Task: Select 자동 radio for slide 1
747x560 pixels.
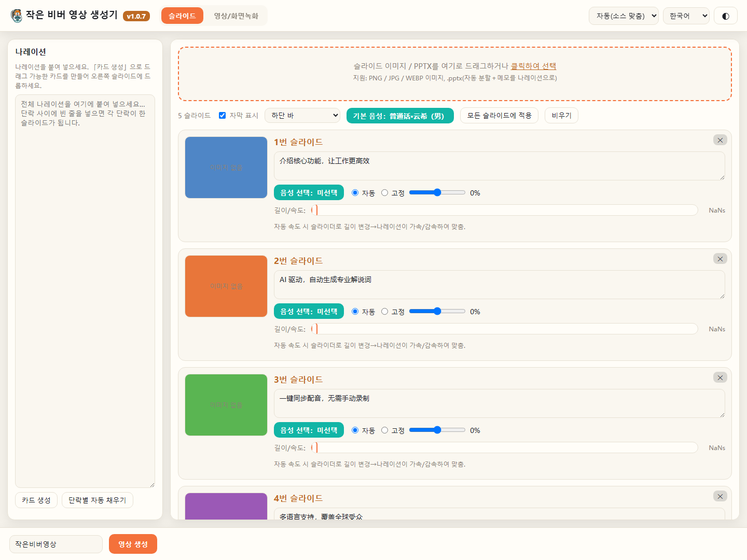Action: (355, 193)
